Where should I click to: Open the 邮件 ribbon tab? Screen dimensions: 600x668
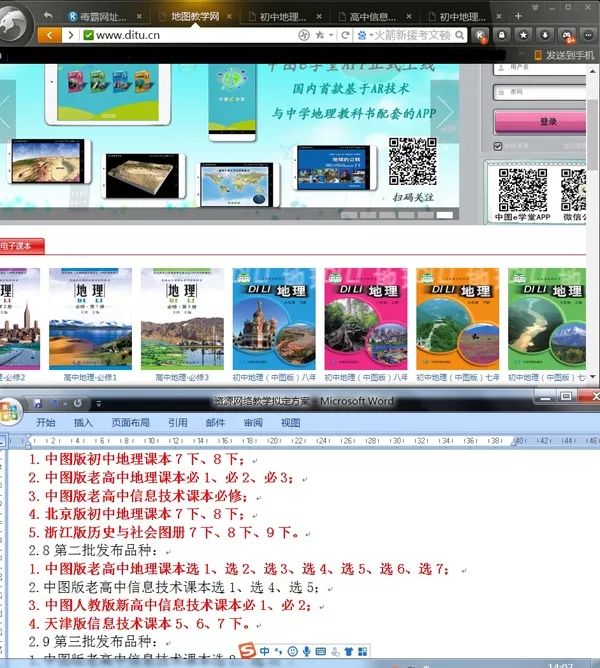[215, 423]
